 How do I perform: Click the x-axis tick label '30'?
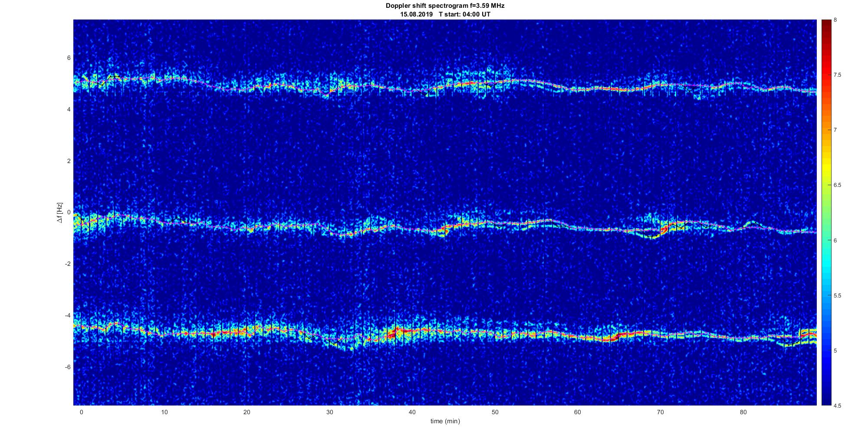(329, 412)
